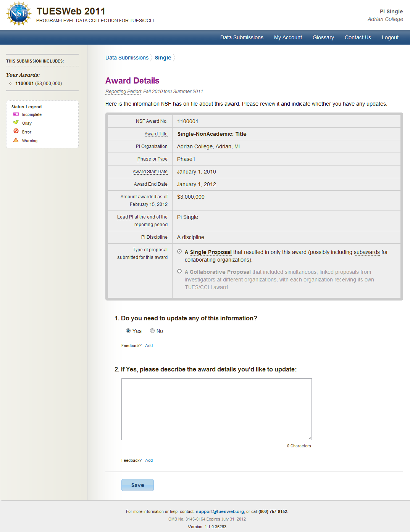This screenshot has height=532, width=410.
Task: Select Yes to update information
Action: 128,331
